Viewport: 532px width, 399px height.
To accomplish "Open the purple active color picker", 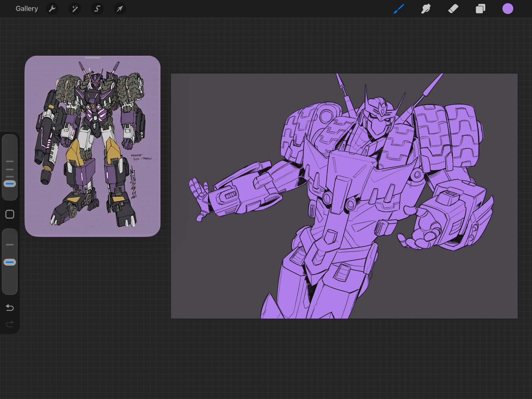I will [508, 8].
